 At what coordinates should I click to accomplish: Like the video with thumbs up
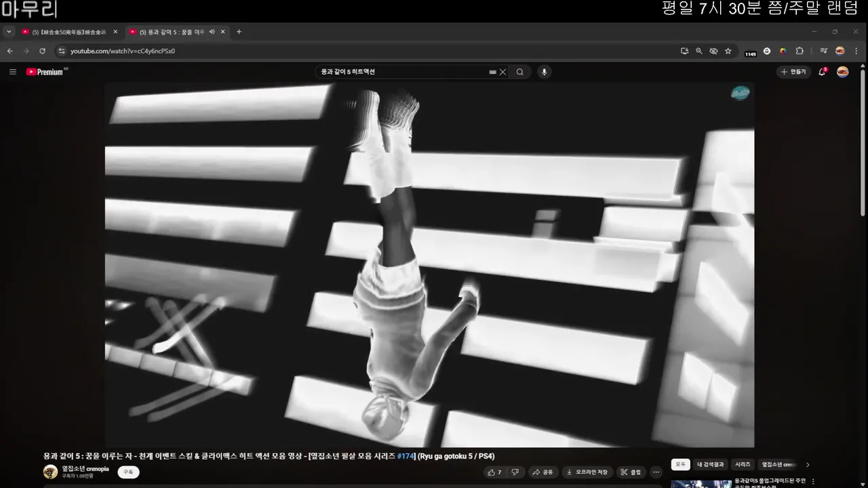click(x=495, y=472)
